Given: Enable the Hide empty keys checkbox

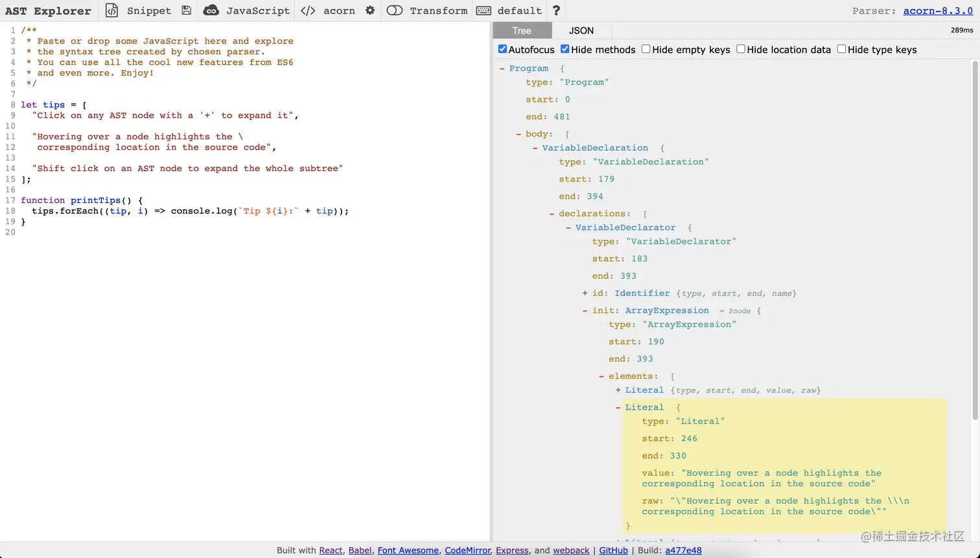Looking at the screenshot, I should click(x=646, y=49).
